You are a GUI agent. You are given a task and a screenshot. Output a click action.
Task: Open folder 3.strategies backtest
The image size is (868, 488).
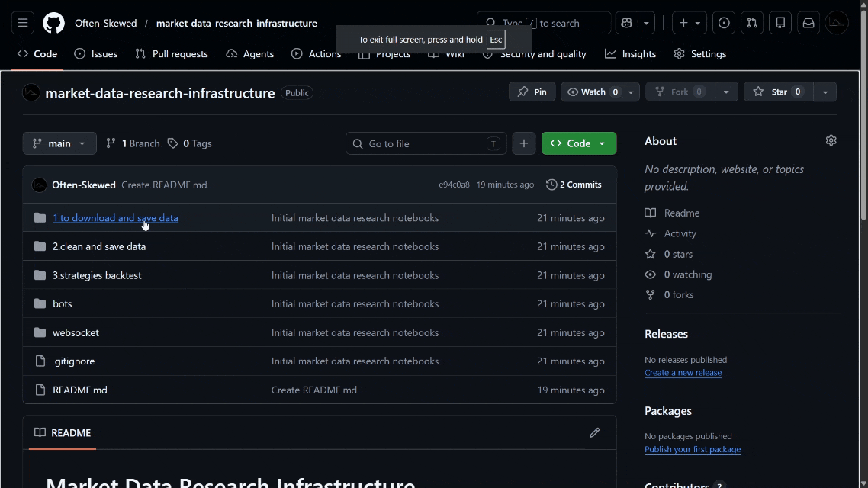(x=97, y=275)
